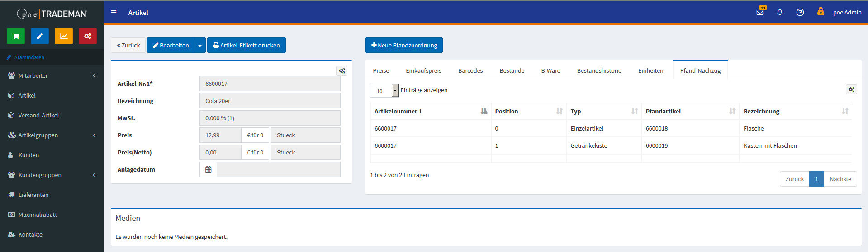Open the Bearbeiten dropdown arrow
This screenshot has width=868, height=252.
200,45
